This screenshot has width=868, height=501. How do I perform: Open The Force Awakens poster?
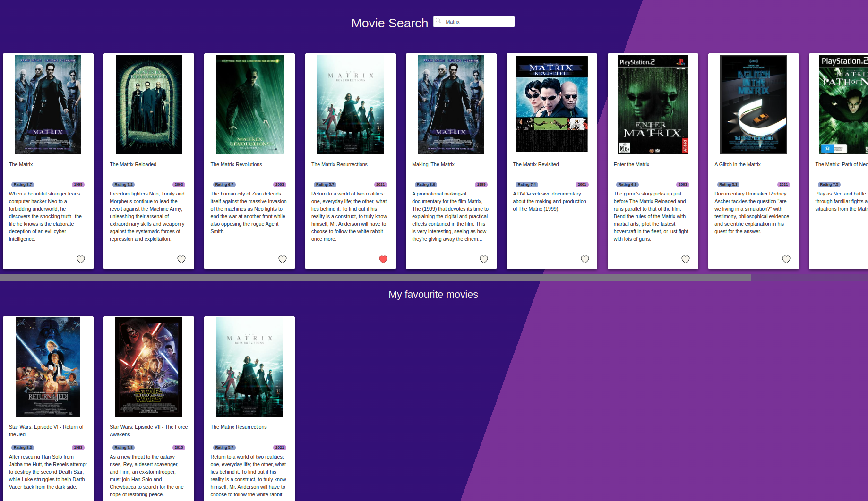pyautogui.click(x=149, y=367)
